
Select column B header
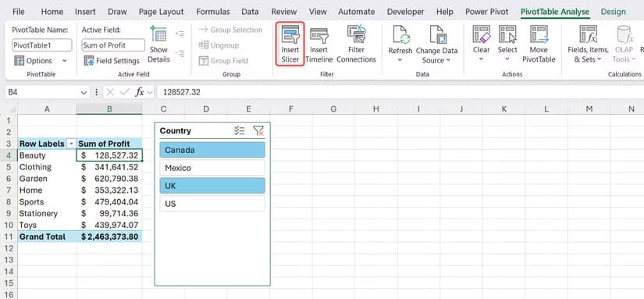point(109,109)
